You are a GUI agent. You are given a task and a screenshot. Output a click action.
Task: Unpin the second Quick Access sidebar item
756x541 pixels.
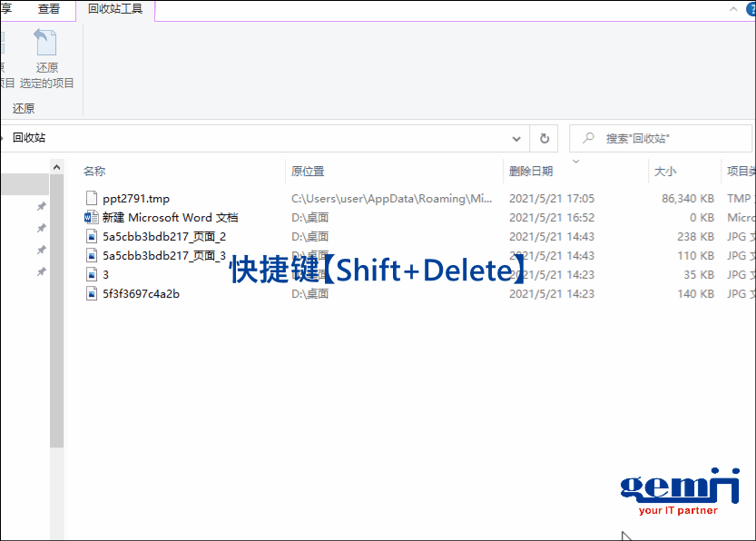coord(40,229)
